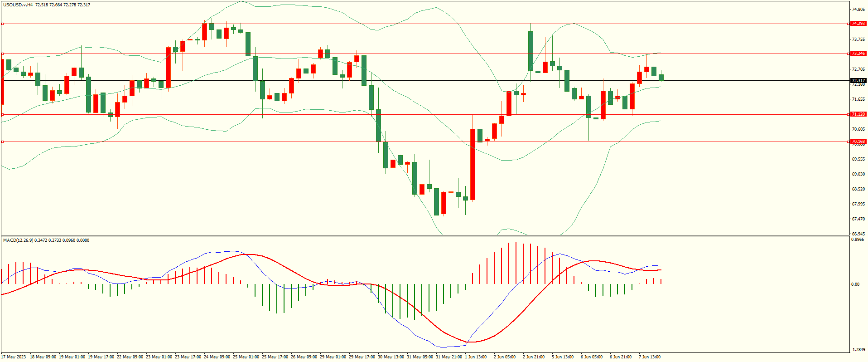868x362 pixels.
Task: Click the 0.8966 MACD scale value
Action: (858, 240)
